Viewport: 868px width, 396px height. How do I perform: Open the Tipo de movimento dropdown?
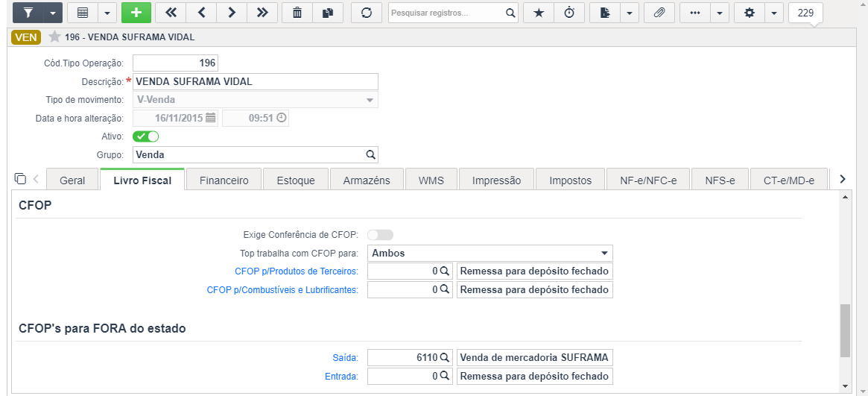(x=256, y=100)
